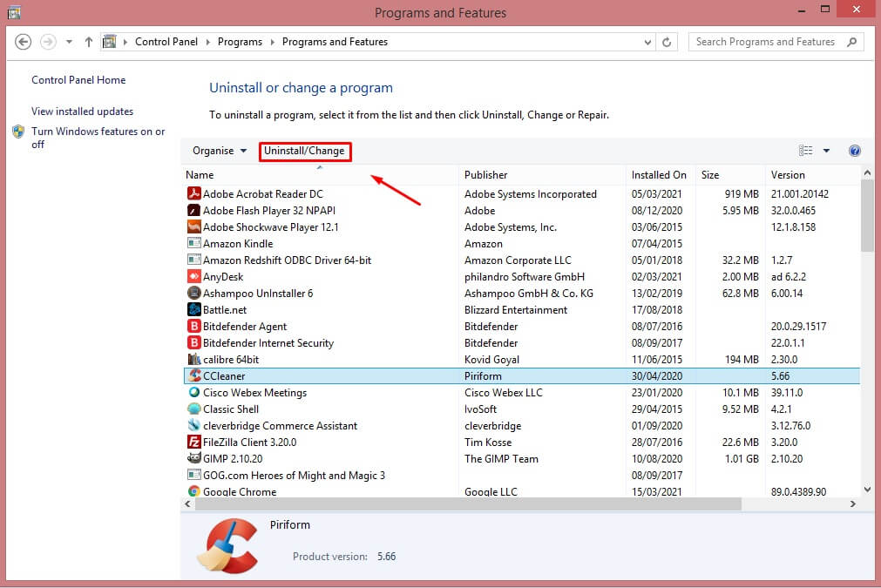
Task: Click the Adobe Shockwave Player 12.1 icon
Action: (193, 226)
